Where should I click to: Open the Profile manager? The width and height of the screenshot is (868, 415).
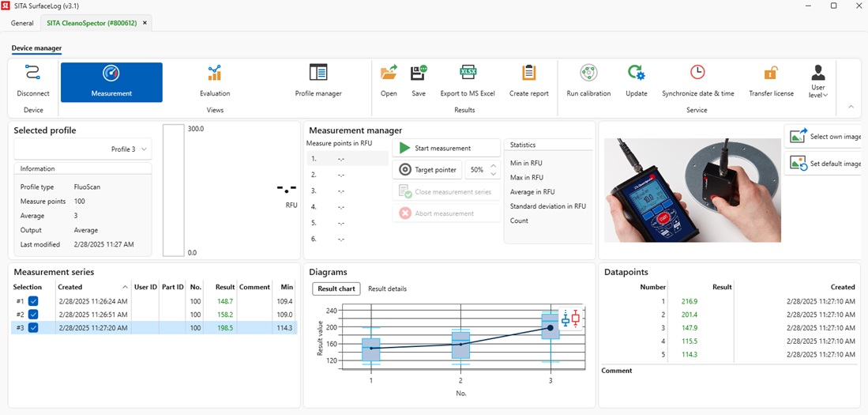(x=318, y=74)
